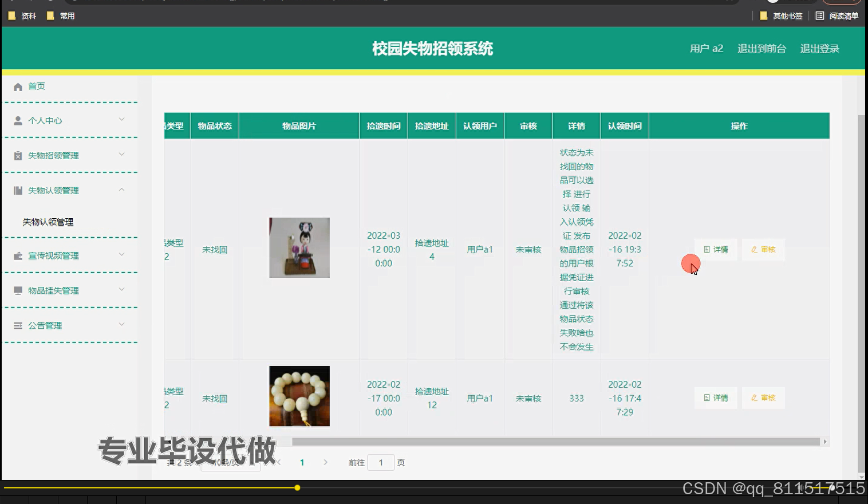Expand the 个人中心 menu chevron

[121, 120]
